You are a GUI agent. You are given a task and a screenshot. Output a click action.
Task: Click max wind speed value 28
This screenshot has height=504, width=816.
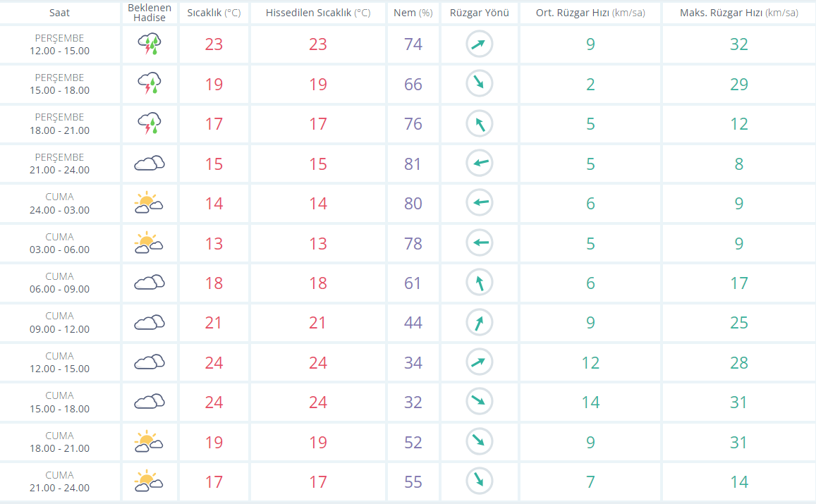(x=739, y=362)
